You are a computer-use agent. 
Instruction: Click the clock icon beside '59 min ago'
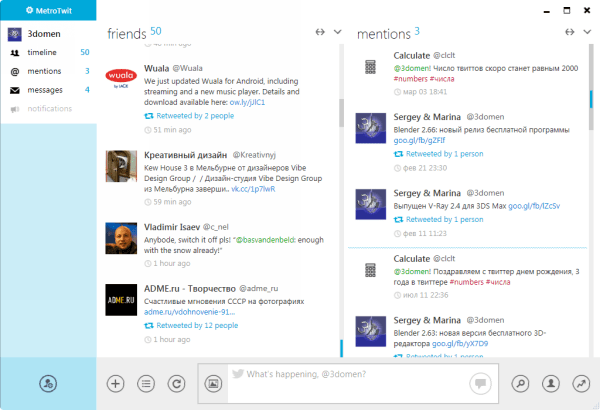tap(148, 202)
